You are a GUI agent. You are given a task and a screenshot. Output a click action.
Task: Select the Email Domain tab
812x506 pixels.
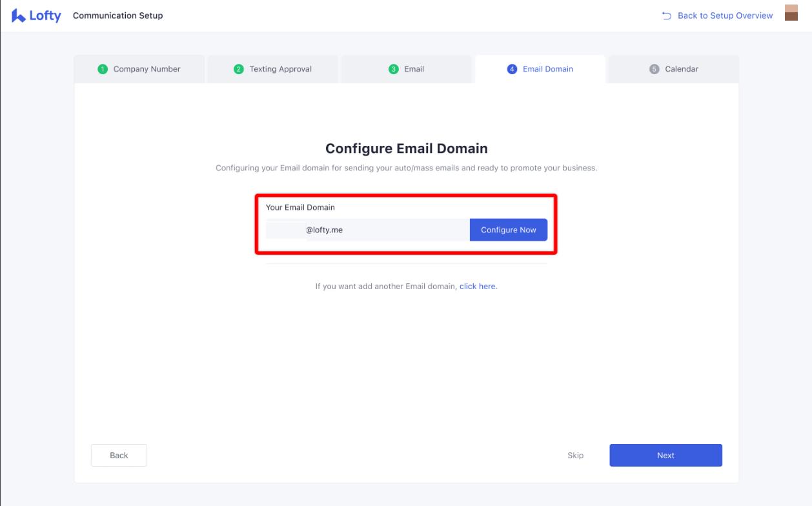pos(540,69)
